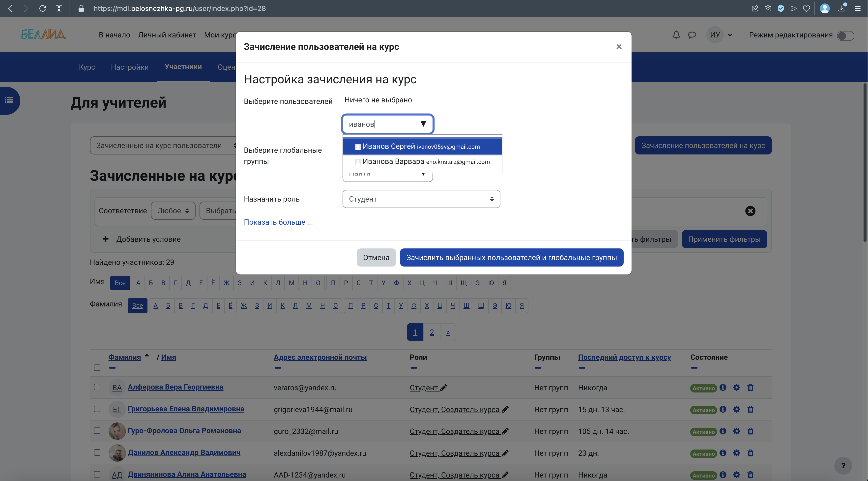Tick the select-all participants checkbox
The height and width of the screenshot is (481, 868).
tap(97, 368)
